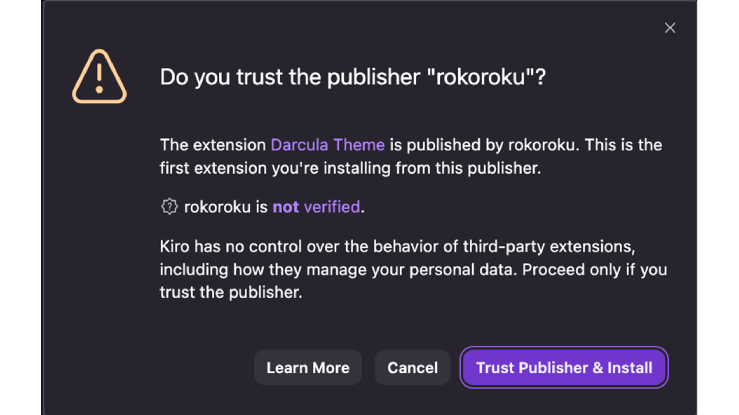Click Trust Publisher & Install
This screenshot has width=739, height=415.
point(564,368)
